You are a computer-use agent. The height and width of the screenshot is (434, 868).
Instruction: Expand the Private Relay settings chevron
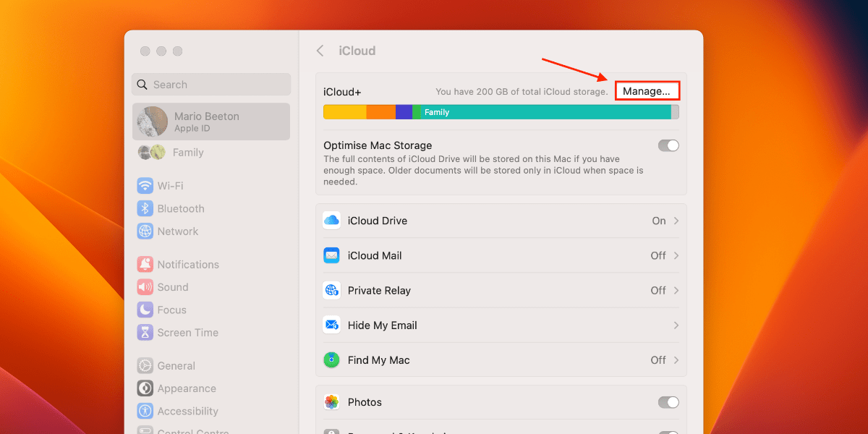(x=676, y=290)
